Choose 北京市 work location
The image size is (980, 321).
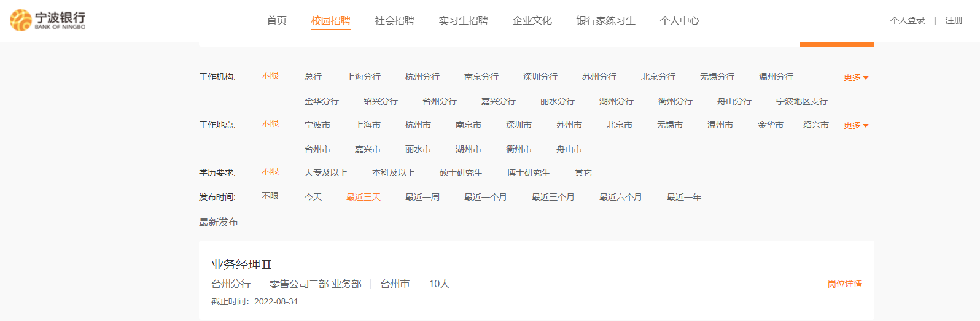tap(620, 125)
